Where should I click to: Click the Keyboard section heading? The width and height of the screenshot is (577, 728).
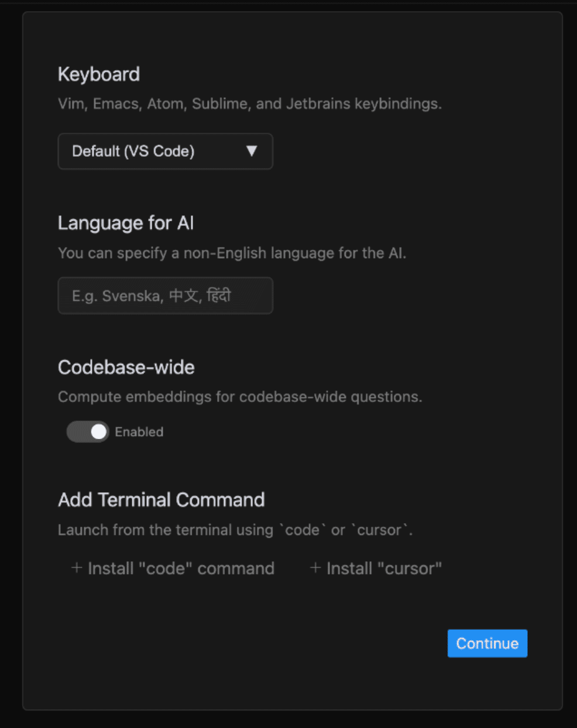99,74
